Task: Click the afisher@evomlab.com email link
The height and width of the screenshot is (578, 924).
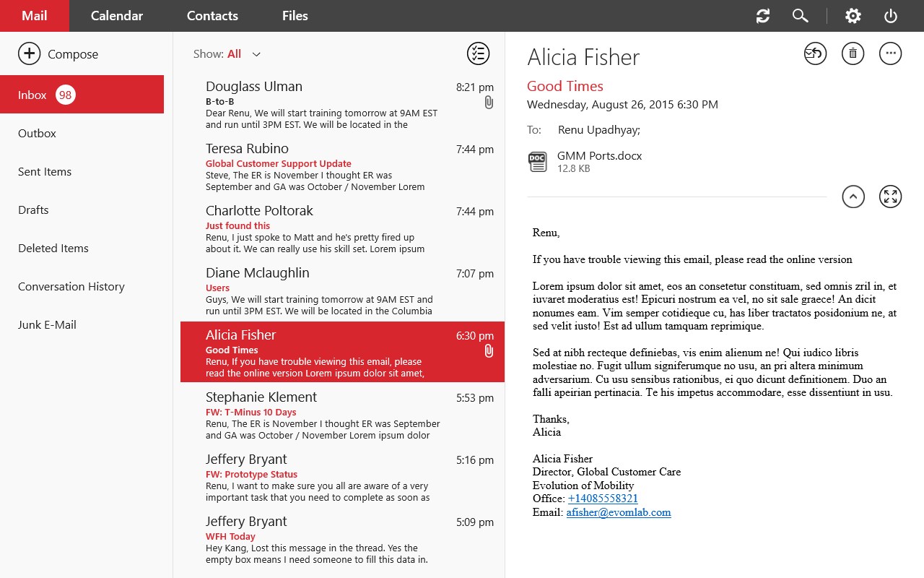Action: coord(619,512)
